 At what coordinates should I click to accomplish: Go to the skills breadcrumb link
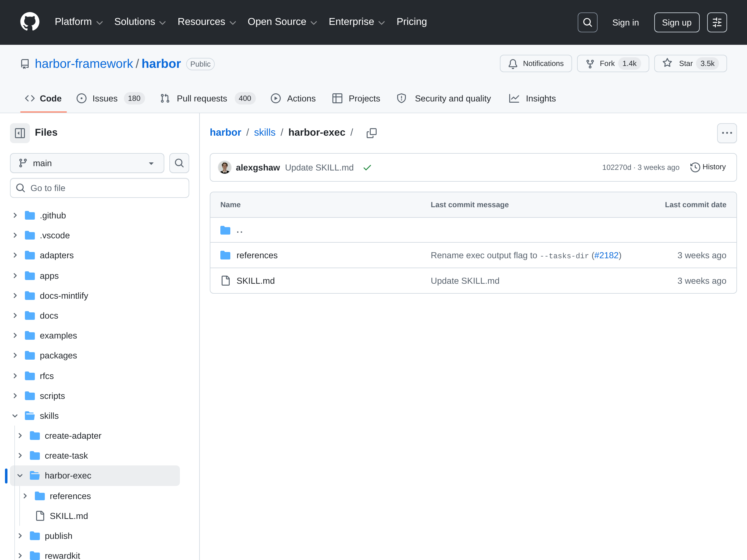point(265,133)
